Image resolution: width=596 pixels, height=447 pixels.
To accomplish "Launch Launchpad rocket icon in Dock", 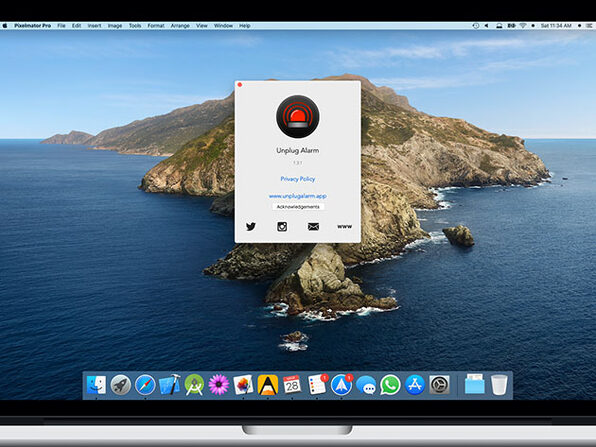I will click(121, 385).
